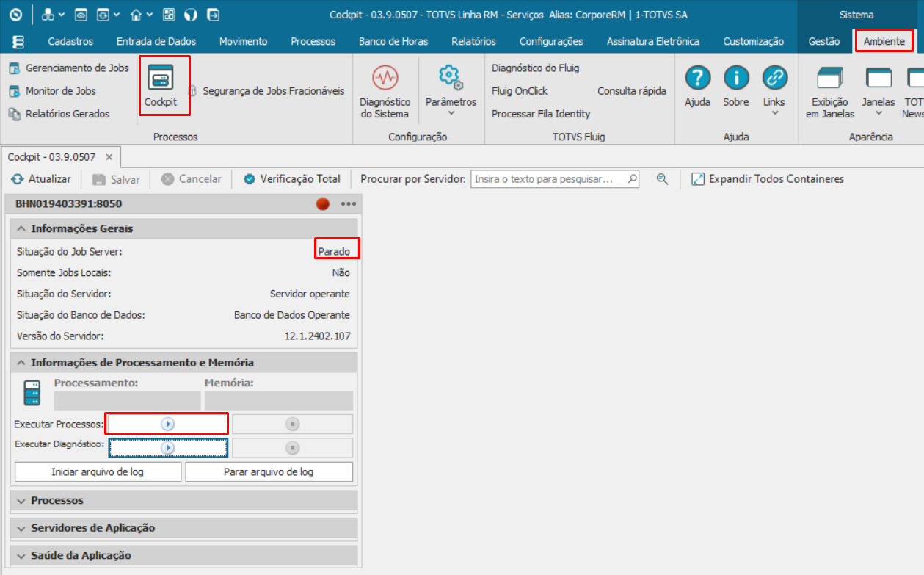The height and width of the screenshot is (575, 924).
Task: Open Gerenciamento de Jobs
Action: coord(69,68)
